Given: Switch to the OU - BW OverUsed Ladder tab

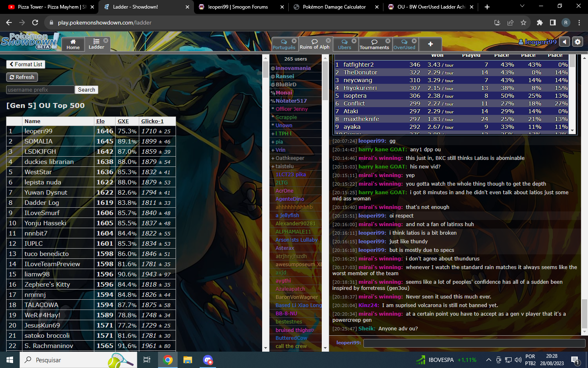Looking at the screenshot, I should tap(431, 7).
